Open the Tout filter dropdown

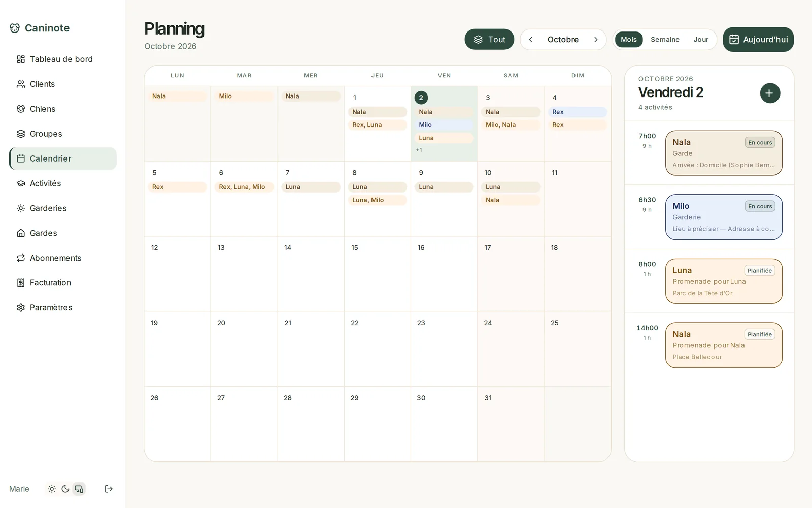click(x=489, y=40)
